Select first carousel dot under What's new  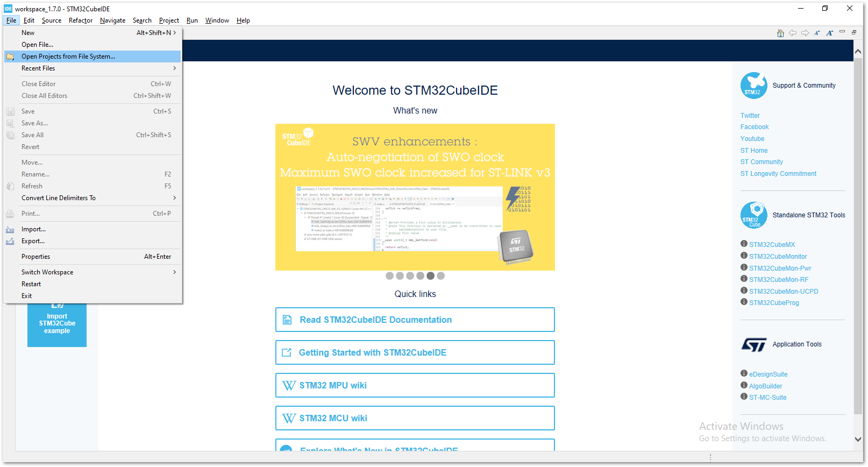click(x=389, y=276)
